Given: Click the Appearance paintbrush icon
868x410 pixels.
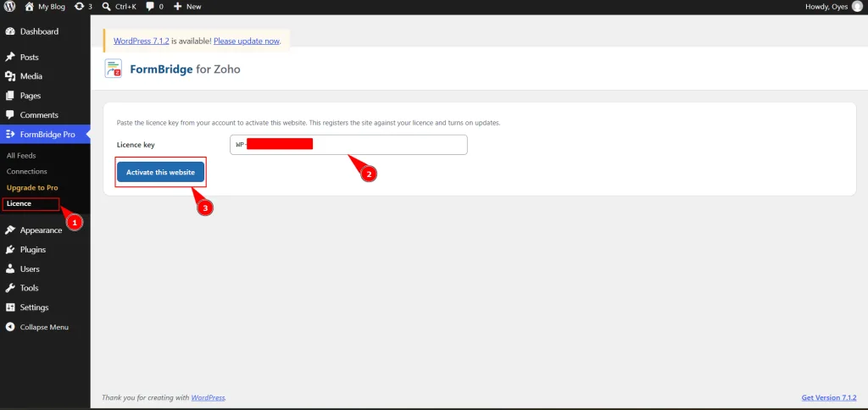Looking at the screenshot, I should [x=10, y=230].
